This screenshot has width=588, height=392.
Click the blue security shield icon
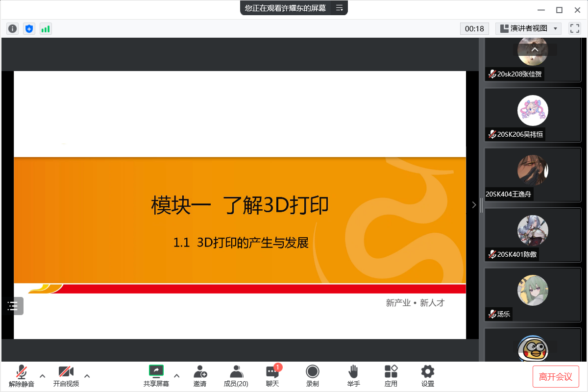(x=29, y=29)
